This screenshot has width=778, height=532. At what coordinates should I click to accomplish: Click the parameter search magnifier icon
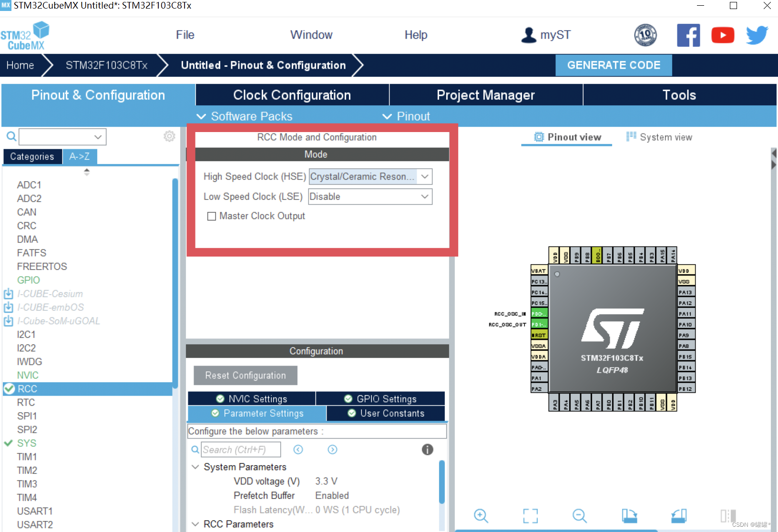point(195,450)
